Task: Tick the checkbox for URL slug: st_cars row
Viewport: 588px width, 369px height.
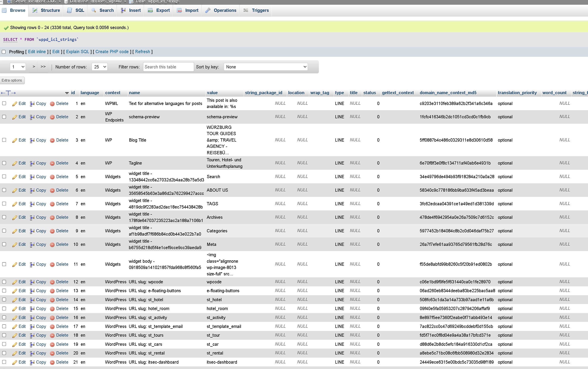Action: coord(4,344)
